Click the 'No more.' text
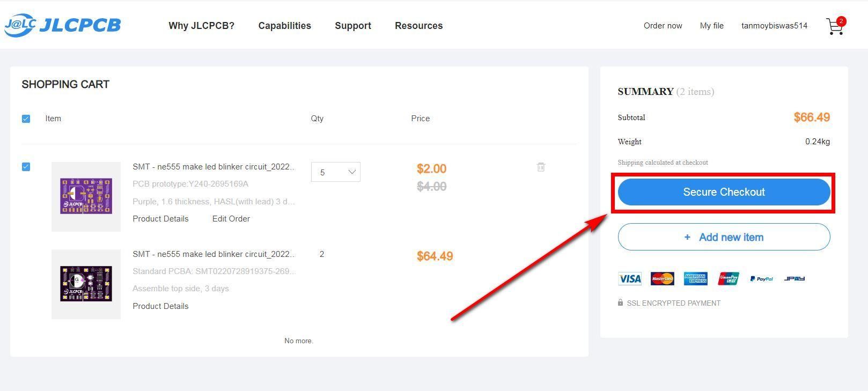Viewport: 868px width, 391px height. point(299,341)
